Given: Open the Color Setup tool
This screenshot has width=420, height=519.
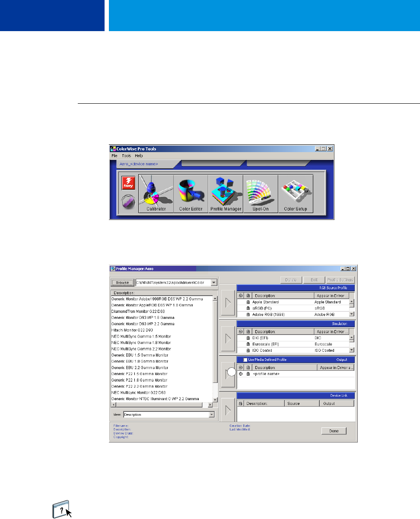Looking at the screenshot, I should 296,194.
